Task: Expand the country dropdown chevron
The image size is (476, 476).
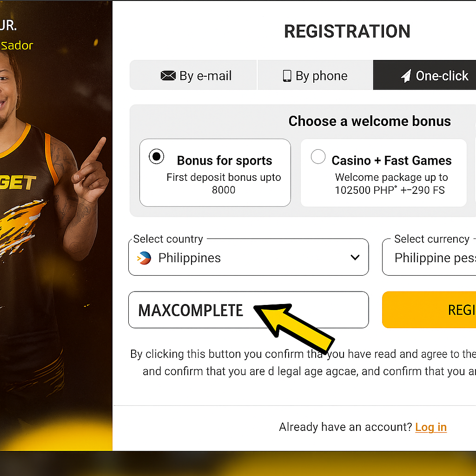Action: [355, 258]
